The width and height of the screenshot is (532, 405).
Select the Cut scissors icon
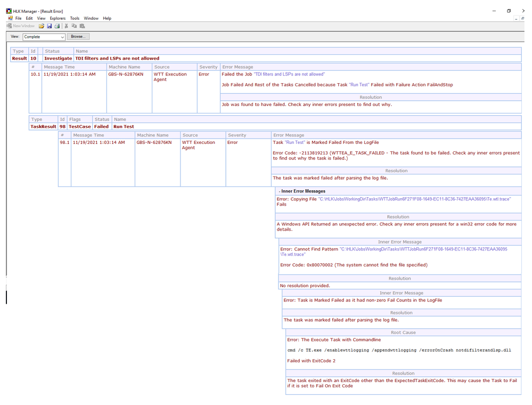(66, 26)
